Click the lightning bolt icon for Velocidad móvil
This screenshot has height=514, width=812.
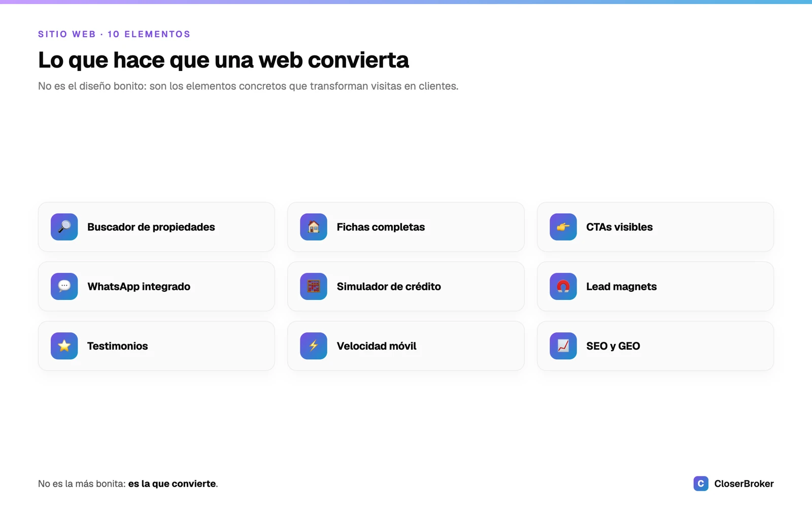point(314,346)
